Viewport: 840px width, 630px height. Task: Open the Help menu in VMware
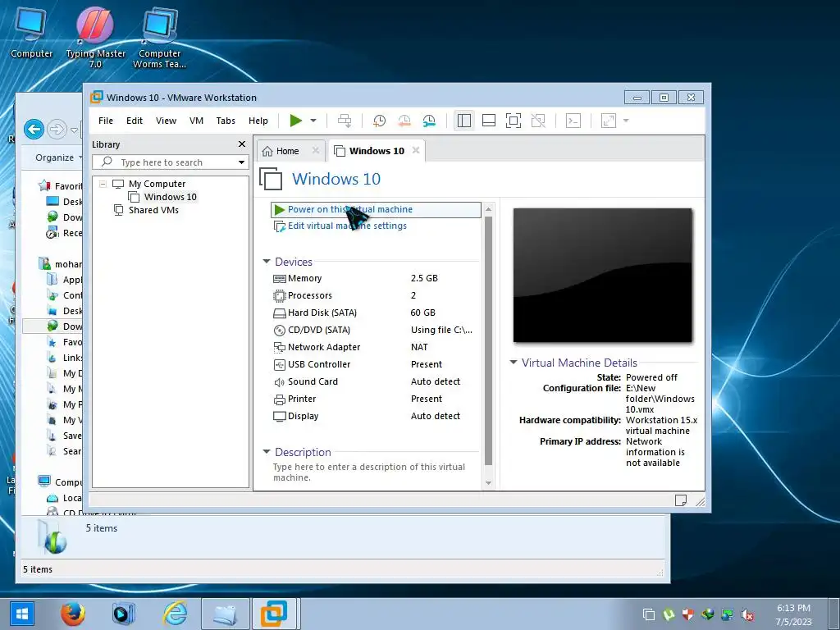258,121
